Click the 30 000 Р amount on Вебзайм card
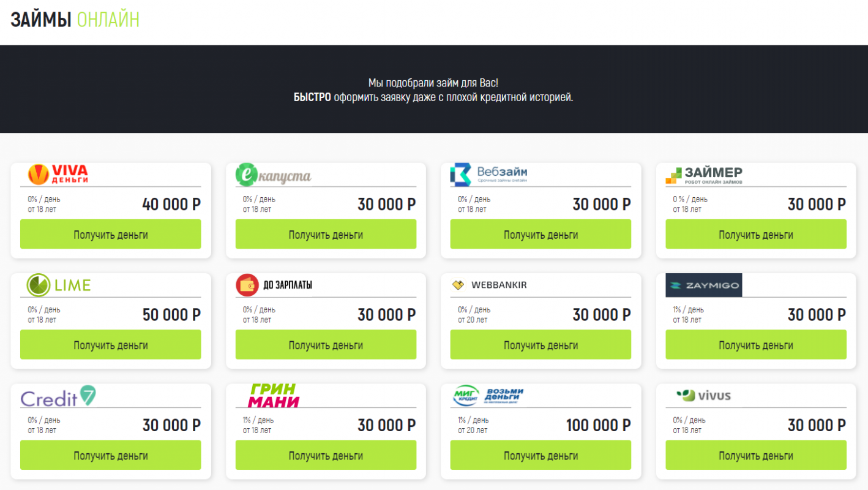Viewport: 868px width, 490px height. (x=602, y=204)
